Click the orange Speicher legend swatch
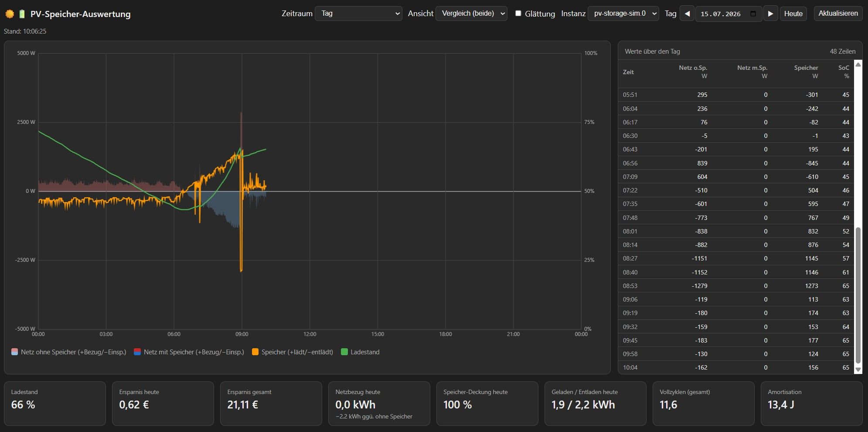The height and width of the screenshot is (432, 868). pyautogui.click(x=255, y=352)
